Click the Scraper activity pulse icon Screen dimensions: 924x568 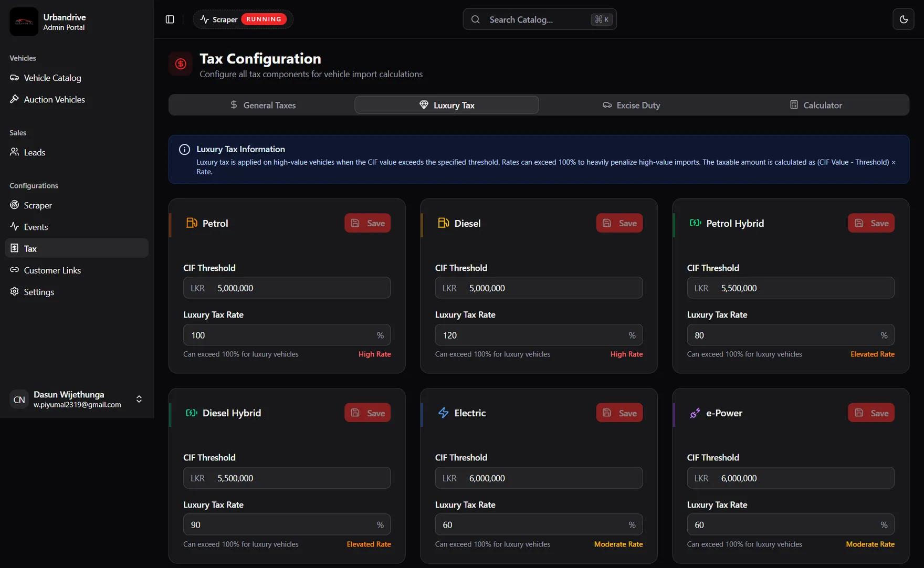point(204,19)
